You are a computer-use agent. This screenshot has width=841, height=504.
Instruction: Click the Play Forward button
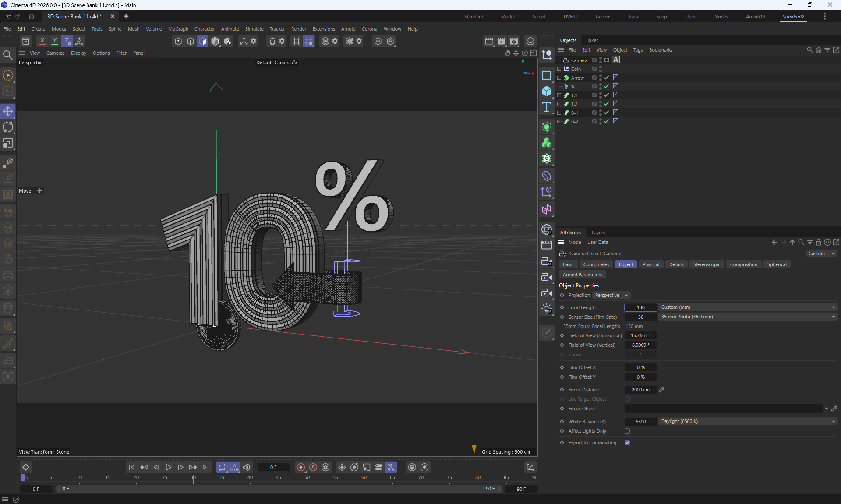(168, 467)
